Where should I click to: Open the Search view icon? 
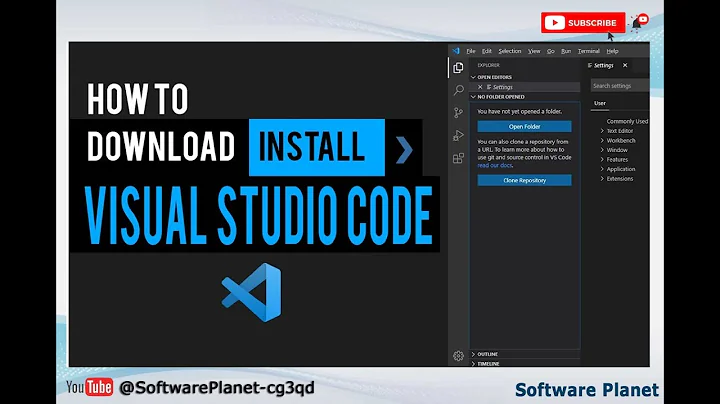(458, 90)
